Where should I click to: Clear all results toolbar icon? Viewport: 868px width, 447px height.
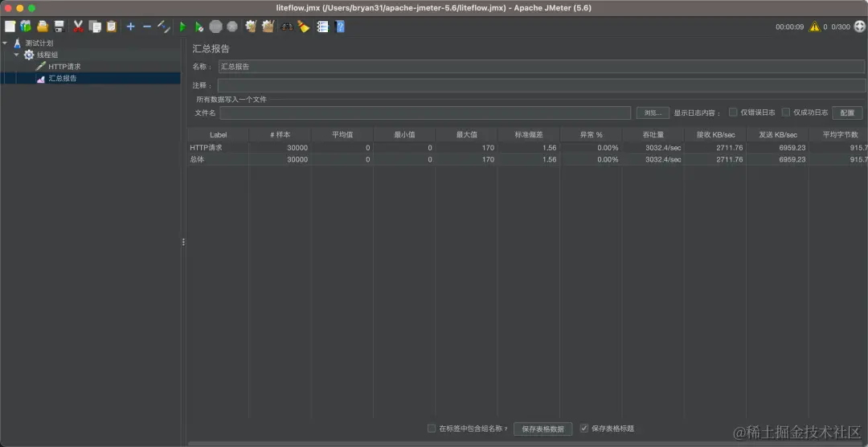click(x=268, y=26)
